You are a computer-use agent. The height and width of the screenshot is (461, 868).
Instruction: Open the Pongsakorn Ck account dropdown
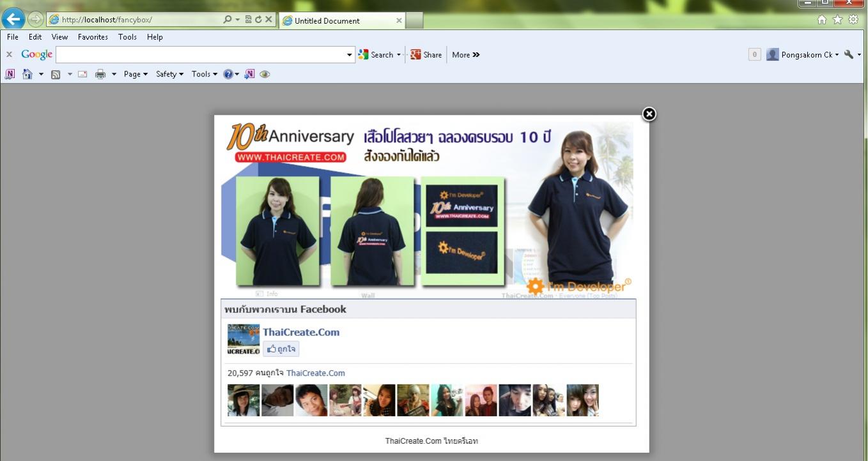coord(803,55)
